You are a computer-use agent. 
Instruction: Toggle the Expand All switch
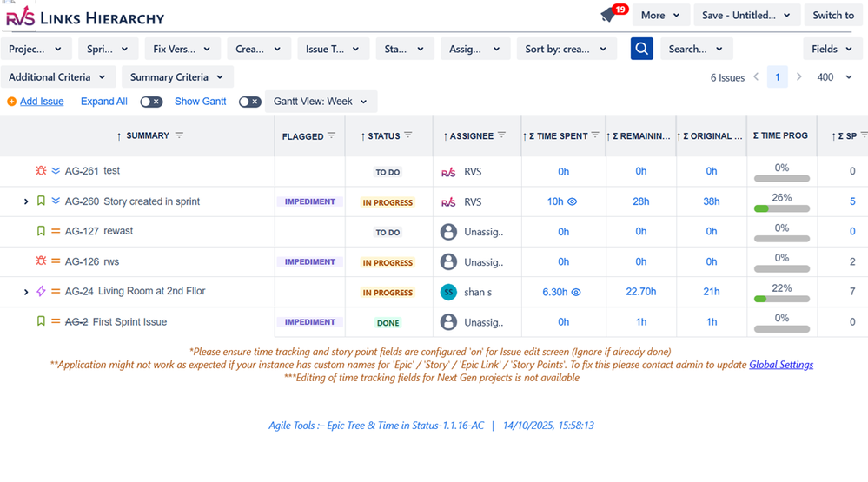click(x=151, y=102)
